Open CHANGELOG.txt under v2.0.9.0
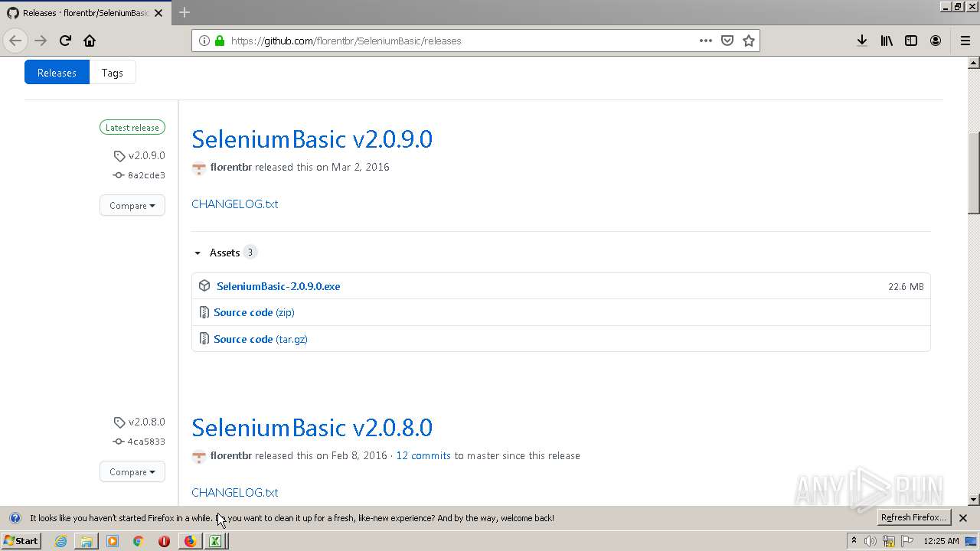Screen dimensions: 980x551 234,204
